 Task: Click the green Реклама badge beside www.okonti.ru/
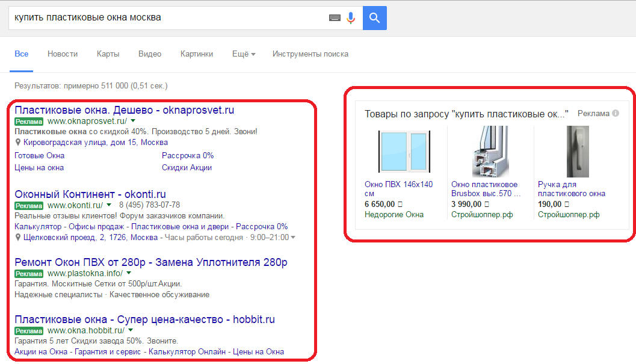point(29,206)
